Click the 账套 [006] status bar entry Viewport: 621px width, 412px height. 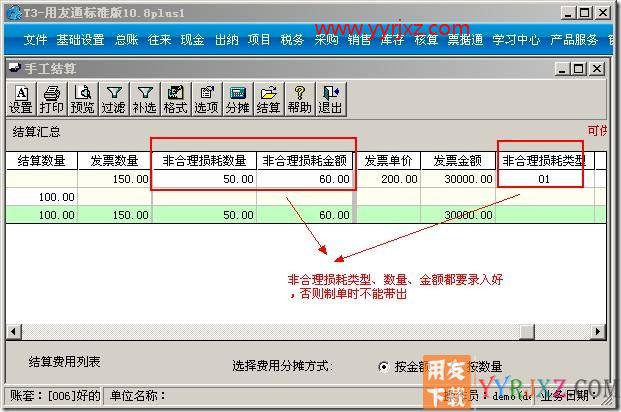pos(55,395)
